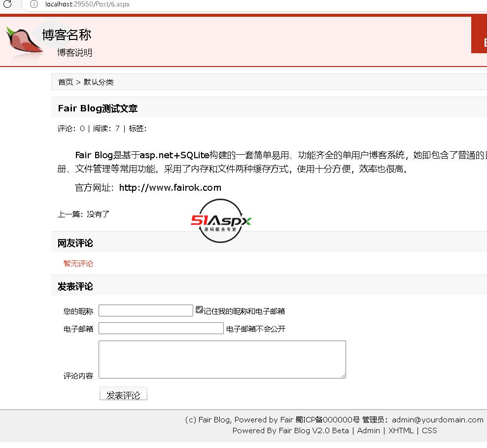
Task: Click the 电子邮箱不会公开 hint text
Action: pyautogui.click(x=256, y=329)
